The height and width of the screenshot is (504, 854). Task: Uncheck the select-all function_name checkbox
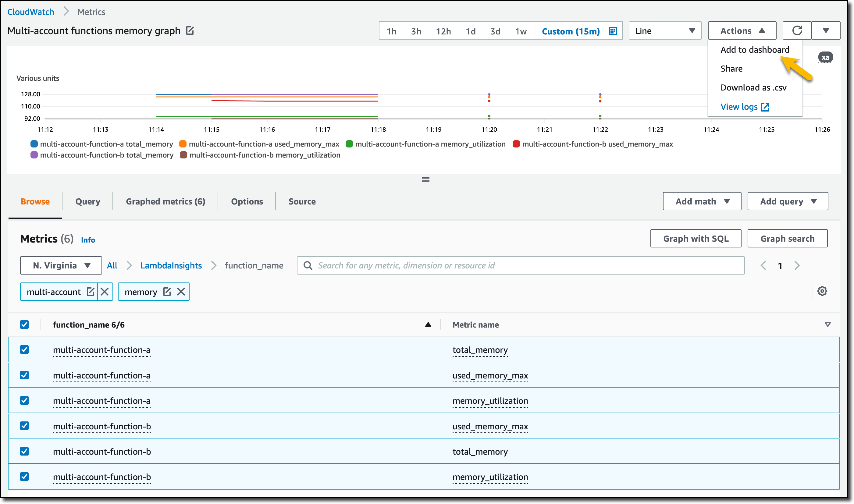pyautogui.click(x=24, y=324)
